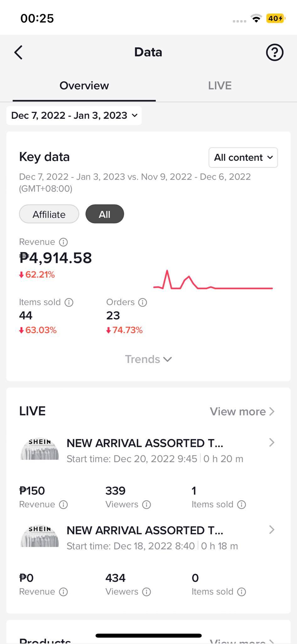Image resolution: width=297 pixels, height=644 pixels.
Task: Tap the back arrow icon
Action: pyautogui.click(x=19, y=52)
